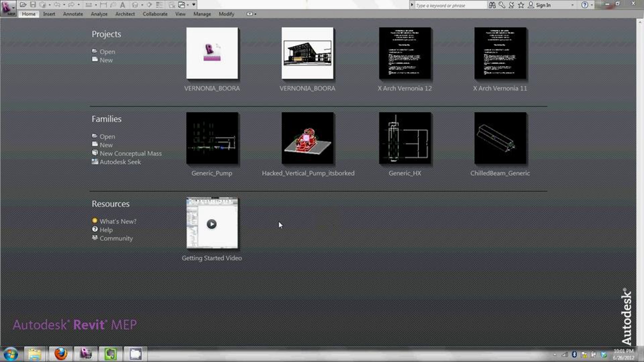Click the Text tool 'A' icon

coord(122,5)
